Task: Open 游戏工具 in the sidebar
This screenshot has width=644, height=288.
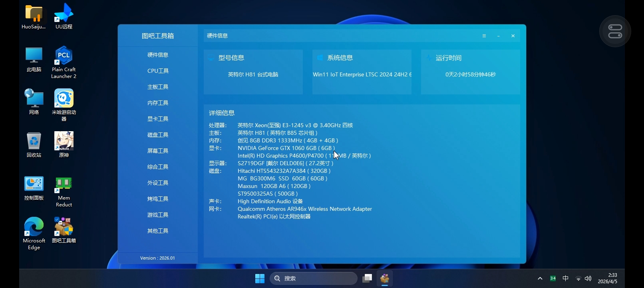Action: (x=158, y=215)
